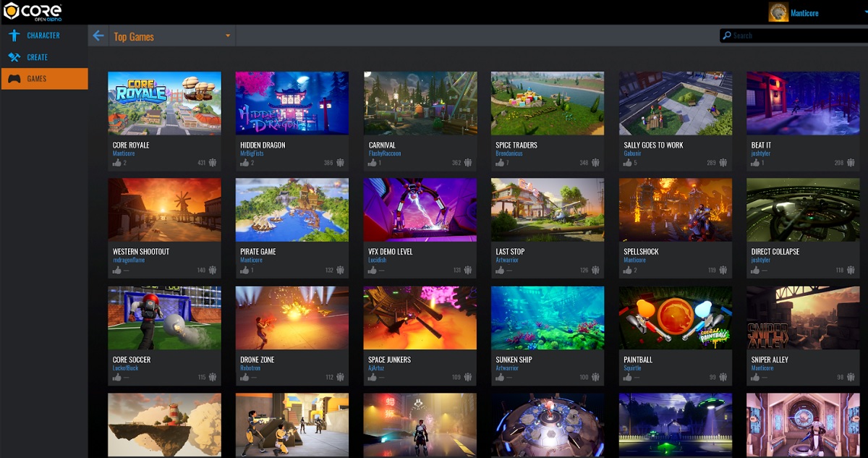Open the Manticore profile avatar
This screenshot has width=868, height=458.
click(x=778, y=12)
